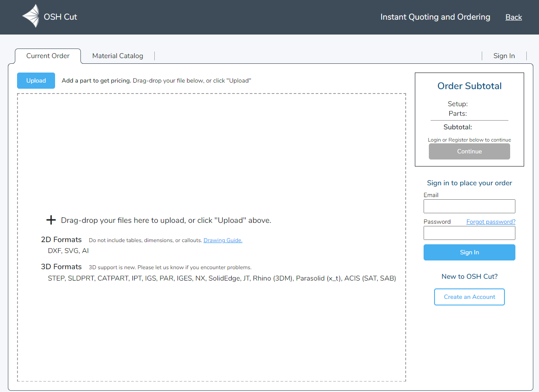This screenshot has width=539, height=392.
Task: Submit login with the blue Sign In button
Action: tap(469, 252)
